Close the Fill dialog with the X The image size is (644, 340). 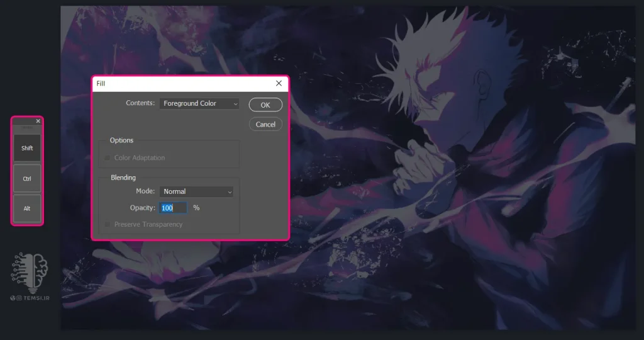(x=279, y=84)
